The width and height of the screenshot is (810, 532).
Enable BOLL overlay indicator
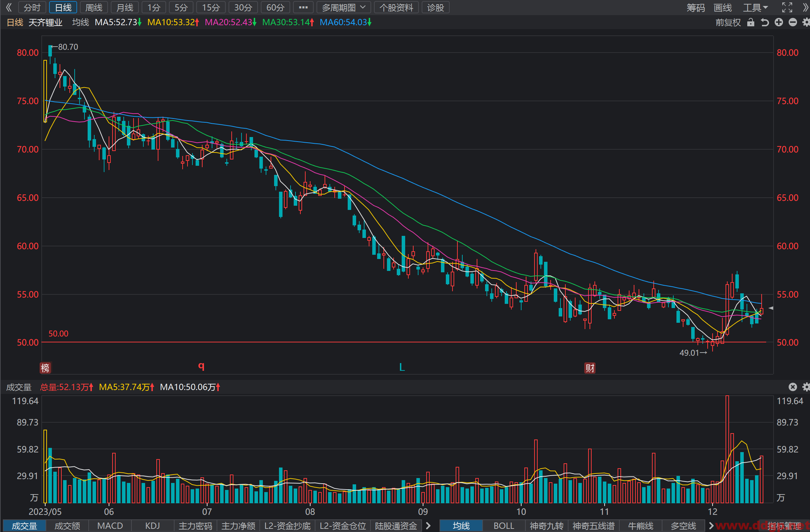tap(504, 526)
